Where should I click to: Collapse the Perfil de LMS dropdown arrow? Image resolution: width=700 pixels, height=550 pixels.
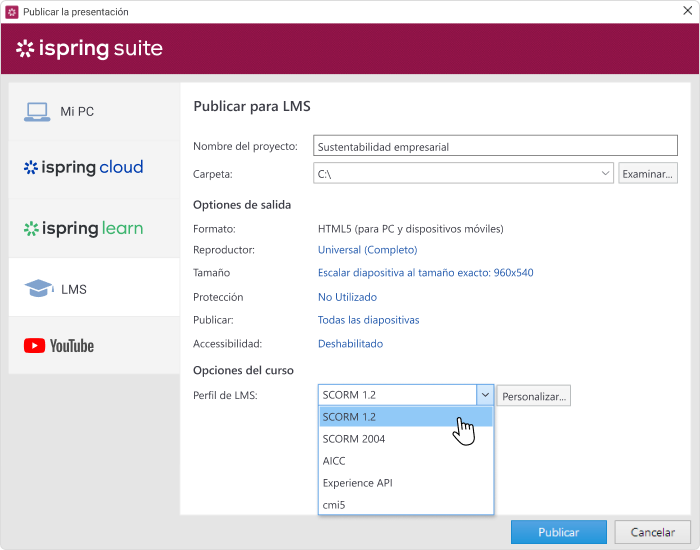coord(485,395)
